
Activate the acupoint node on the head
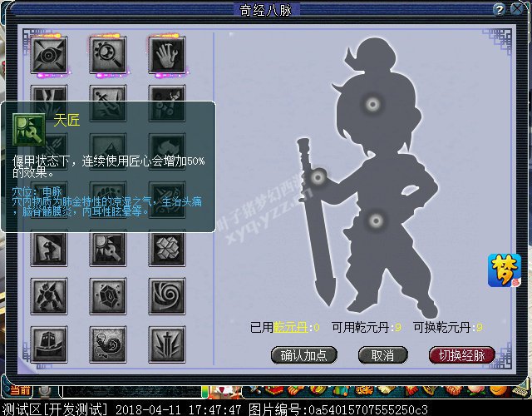[372, 104]
